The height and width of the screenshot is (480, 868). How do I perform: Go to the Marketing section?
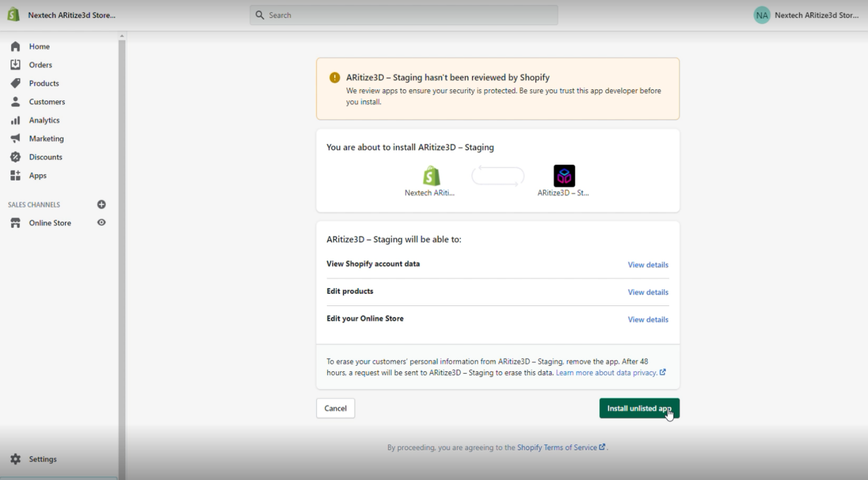coord(46,139)
